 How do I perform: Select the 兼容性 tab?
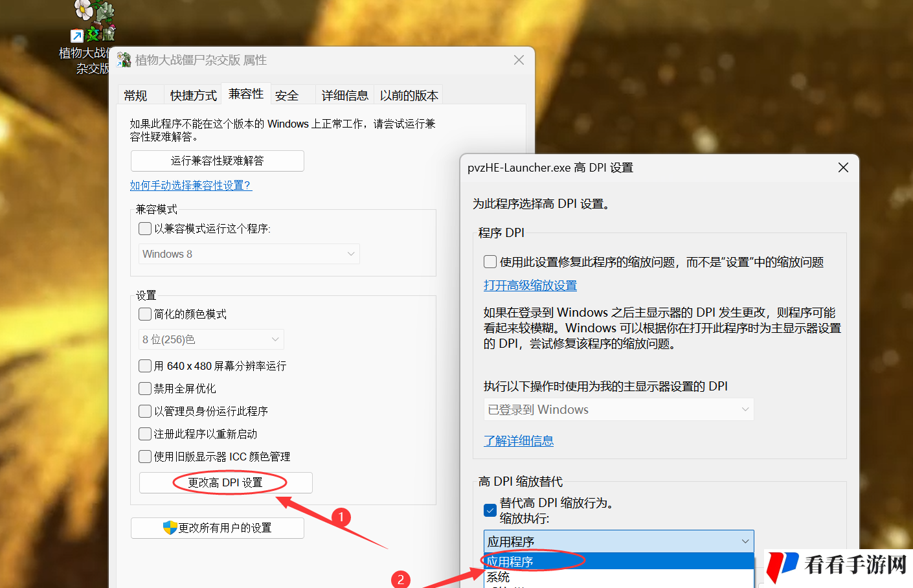pyautogui.click(x=246, y=94)
